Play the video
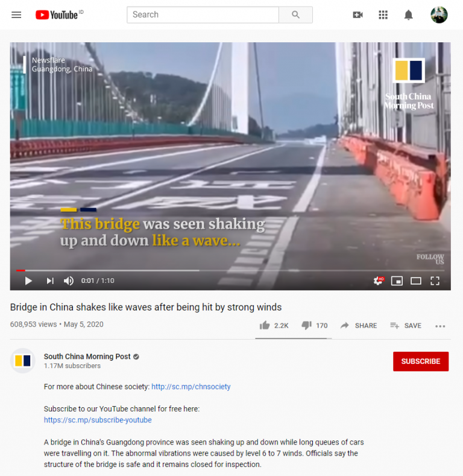 click(28, 281)
